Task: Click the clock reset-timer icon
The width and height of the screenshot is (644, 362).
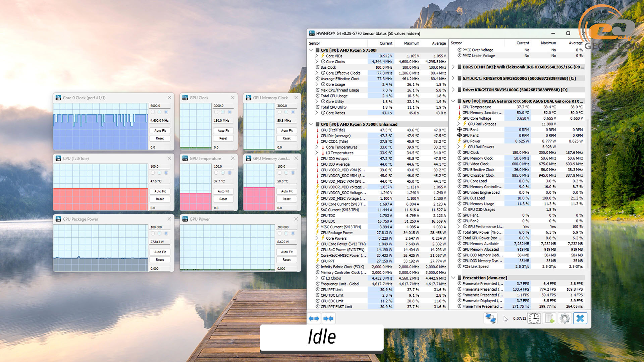Action: [534, 318]
